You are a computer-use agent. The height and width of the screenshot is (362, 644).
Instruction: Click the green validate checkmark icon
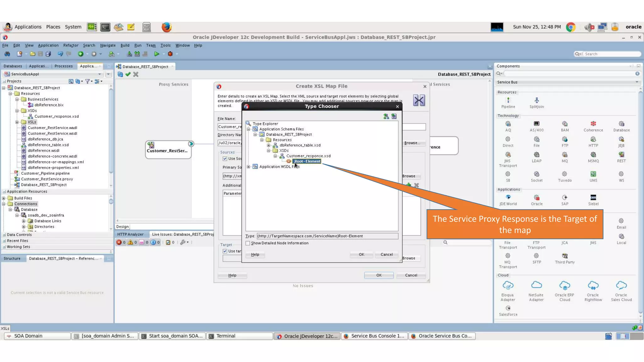tap(128, 74)
